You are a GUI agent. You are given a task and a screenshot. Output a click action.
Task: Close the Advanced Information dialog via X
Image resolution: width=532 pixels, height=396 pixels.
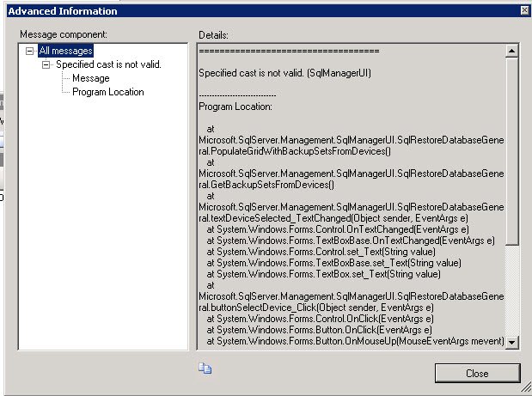click(524, 10)
